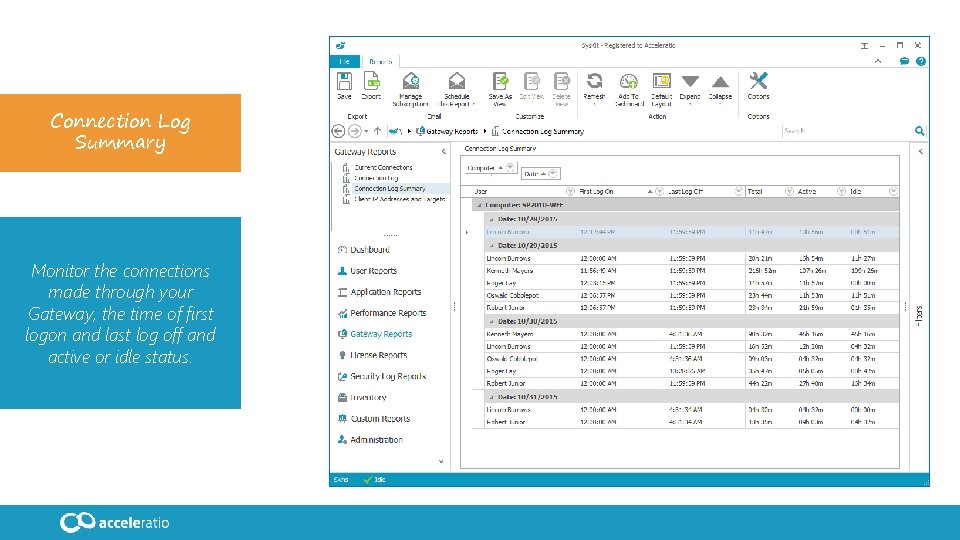Select Connection Log Summary in the tree
Viewport: 960px width, 540px height.
point(389,189)
